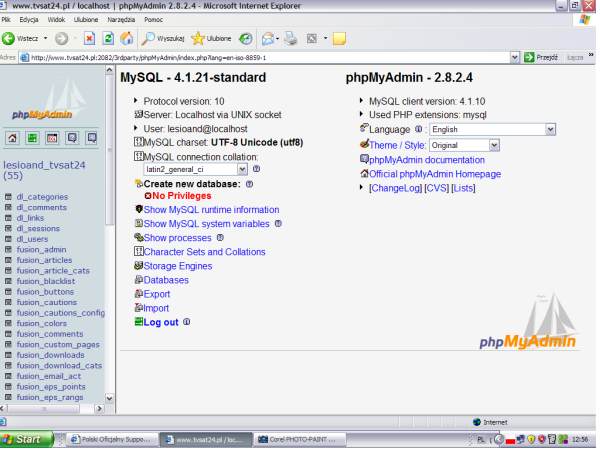Click the lesioand_tvsat24 database link

(44, 170)
